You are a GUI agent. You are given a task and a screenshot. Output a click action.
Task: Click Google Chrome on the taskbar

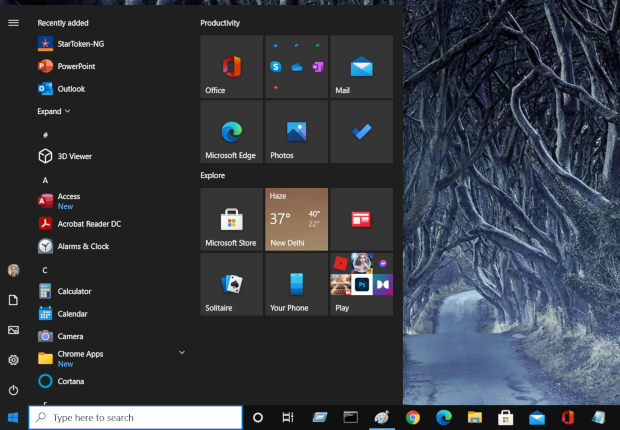pyautogui.click(x=413, y=417)
